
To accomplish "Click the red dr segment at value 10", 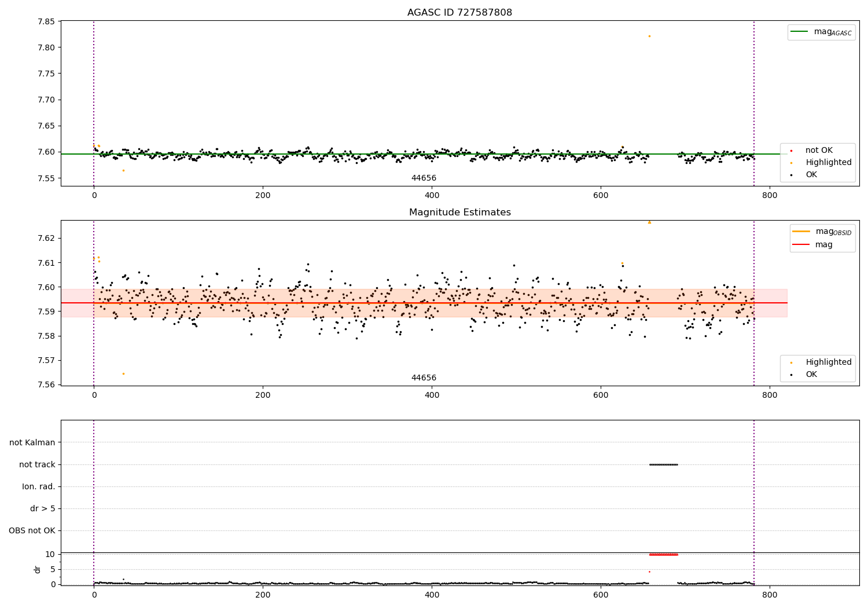I will pos(663,554).
